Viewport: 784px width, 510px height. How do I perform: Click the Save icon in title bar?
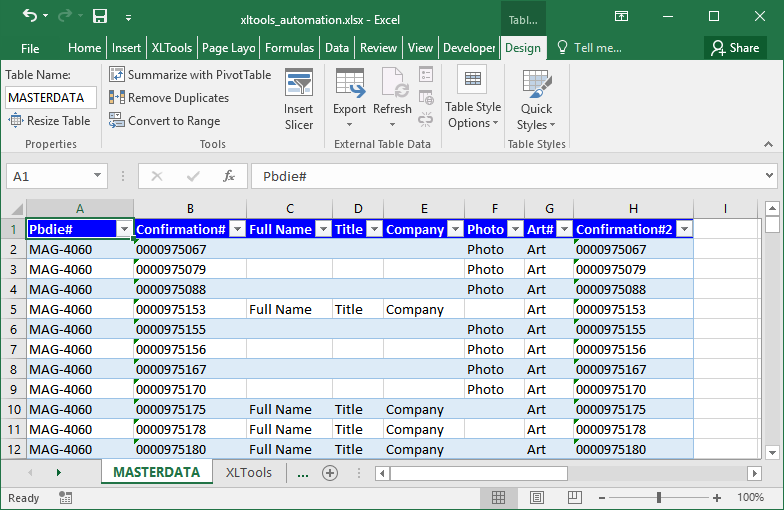(x=100, y=16)
